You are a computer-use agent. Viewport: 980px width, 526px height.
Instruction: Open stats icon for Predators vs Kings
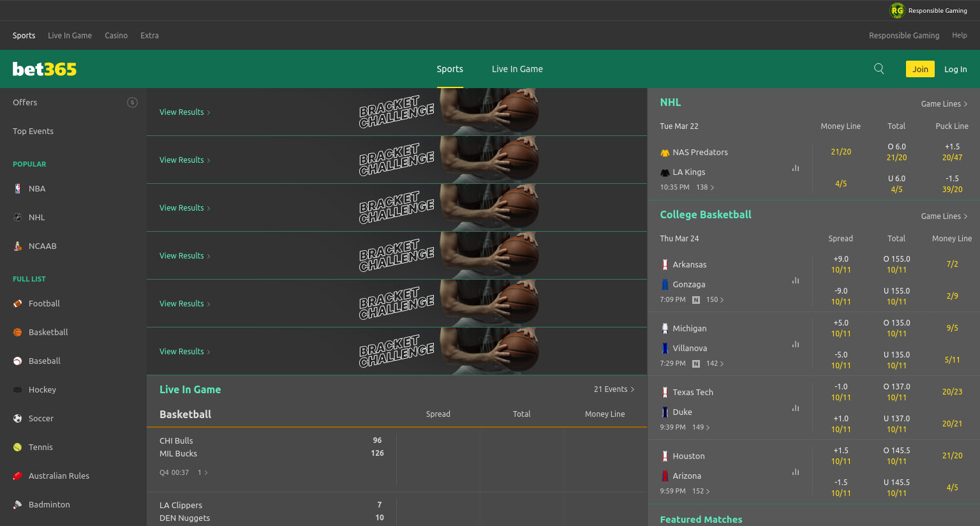coord(796,168)
